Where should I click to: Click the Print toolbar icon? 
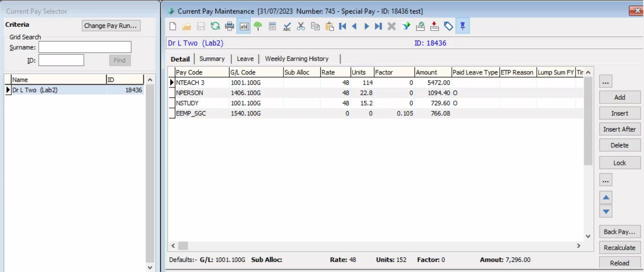coord(230,26)
